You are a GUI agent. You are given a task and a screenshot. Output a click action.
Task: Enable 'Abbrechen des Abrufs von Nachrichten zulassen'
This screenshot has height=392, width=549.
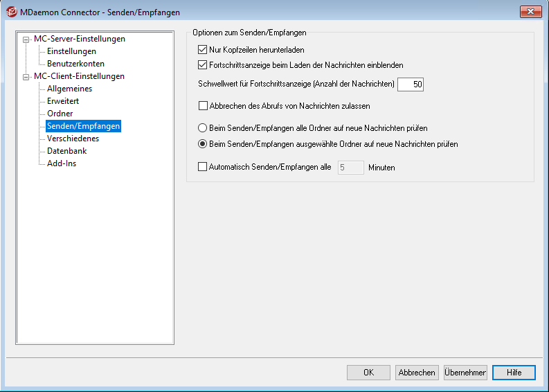pos(203,107)
